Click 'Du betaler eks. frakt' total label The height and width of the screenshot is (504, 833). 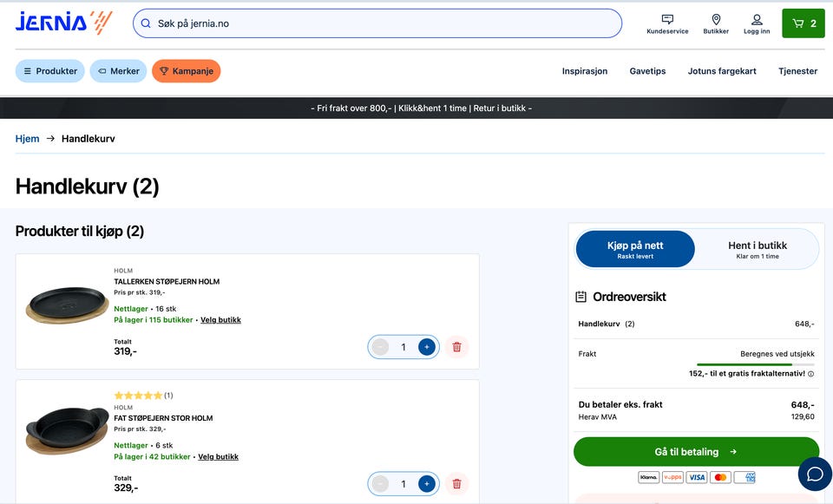click(620, 405)
